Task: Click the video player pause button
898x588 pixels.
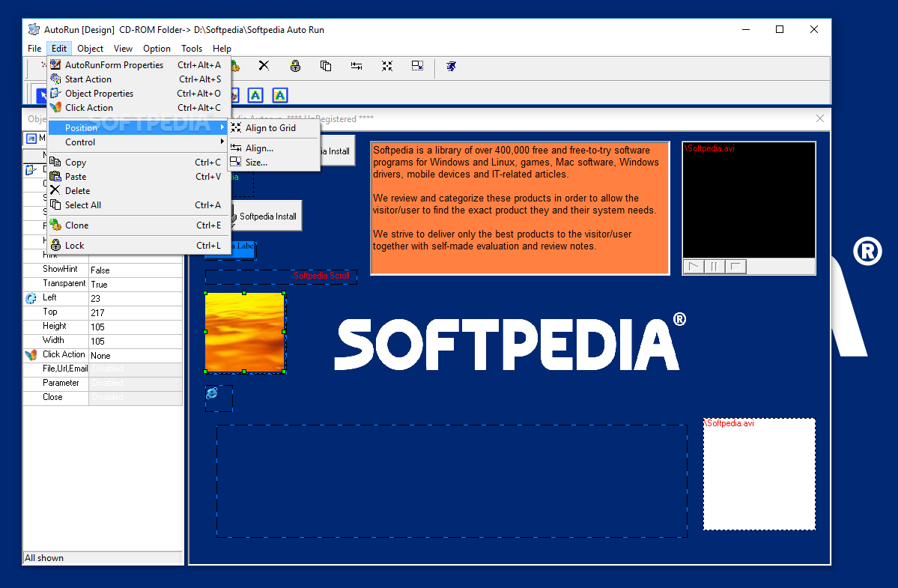Action: tap(715, 266)
